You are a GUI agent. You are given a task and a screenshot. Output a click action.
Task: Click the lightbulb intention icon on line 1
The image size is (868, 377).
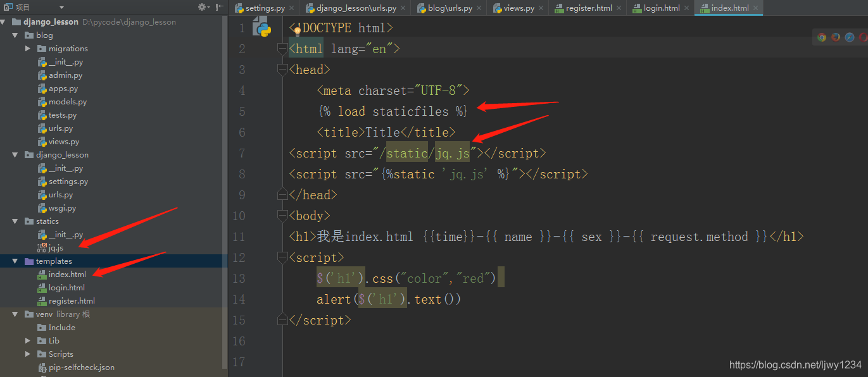(x=297, y=31)
